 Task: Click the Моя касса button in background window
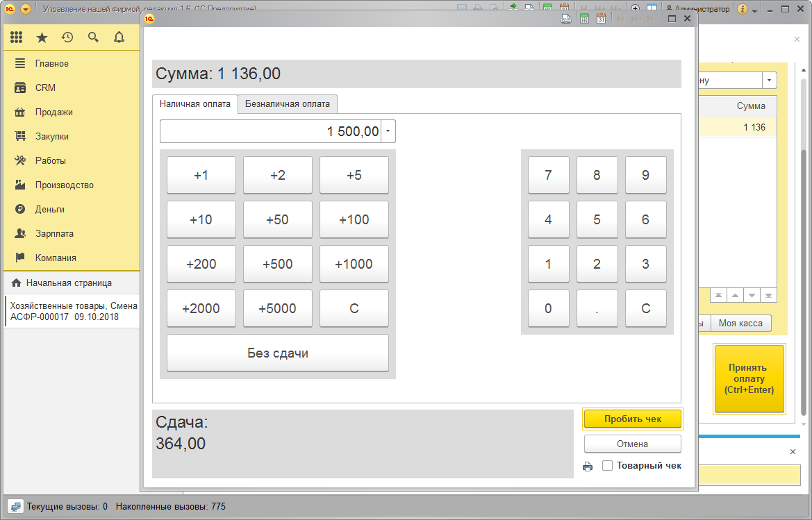pos(740,324)
